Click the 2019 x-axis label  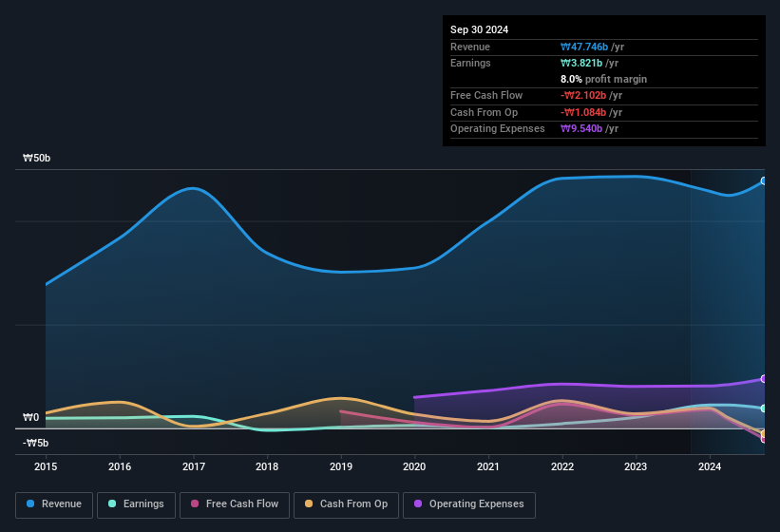(x=341, y=466)
